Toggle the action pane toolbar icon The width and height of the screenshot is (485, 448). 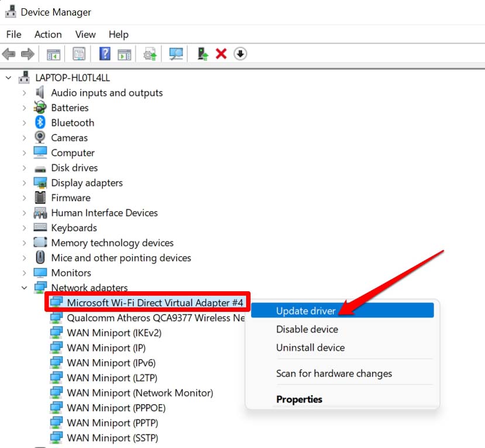pos(125,54)
